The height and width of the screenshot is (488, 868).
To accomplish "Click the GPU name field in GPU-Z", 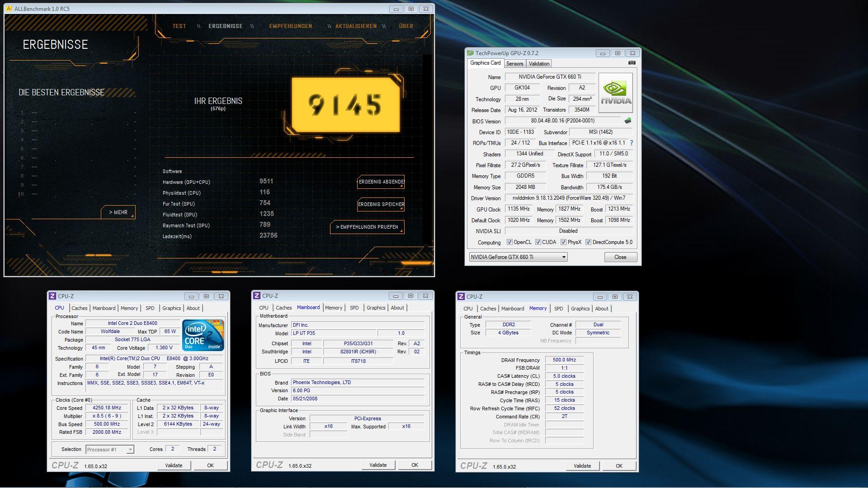I will coord(550,77).
